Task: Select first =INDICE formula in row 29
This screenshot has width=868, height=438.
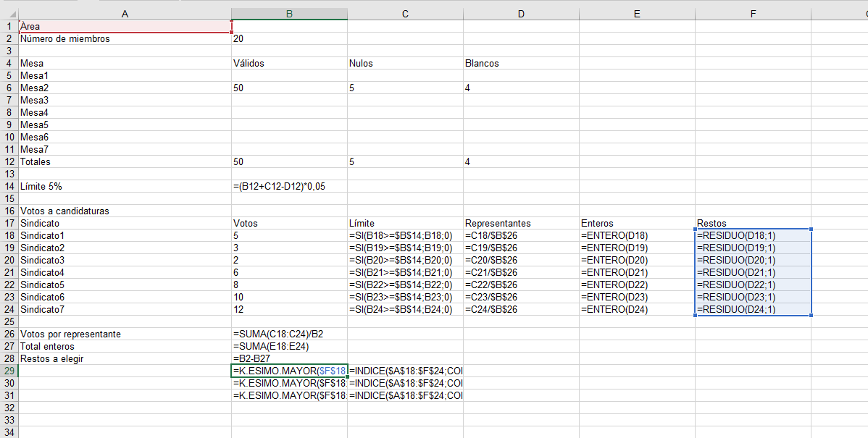Action: click(x=405, y=371)
